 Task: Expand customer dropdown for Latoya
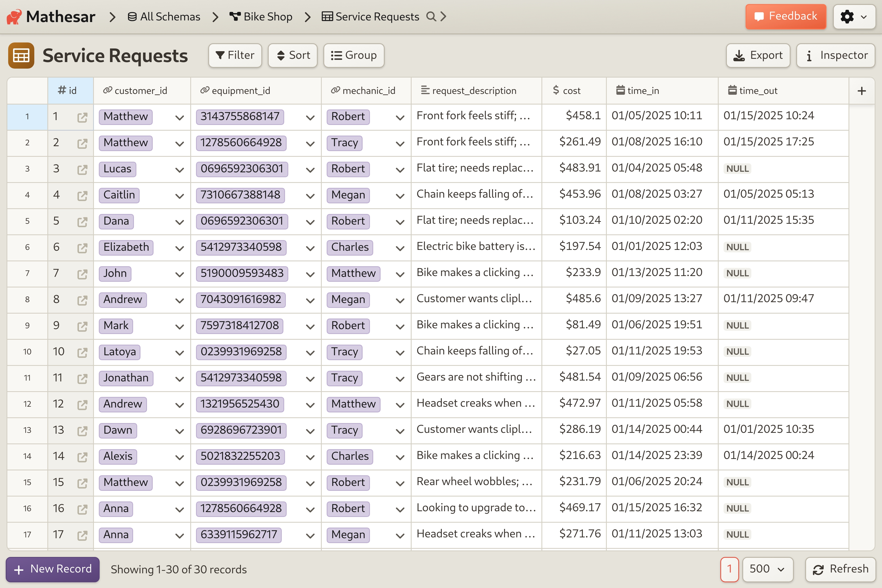tap(180, 353)
